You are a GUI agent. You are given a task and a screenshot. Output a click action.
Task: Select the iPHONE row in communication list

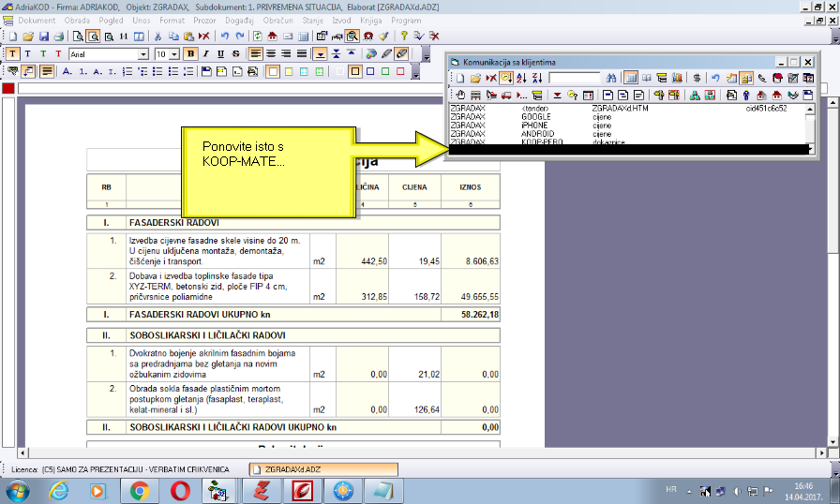click(627, 126)
